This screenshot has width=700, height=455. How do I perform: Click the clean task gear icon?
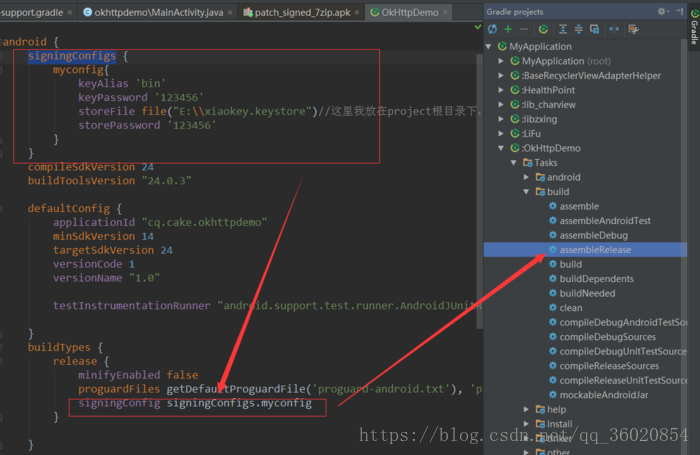553,308
